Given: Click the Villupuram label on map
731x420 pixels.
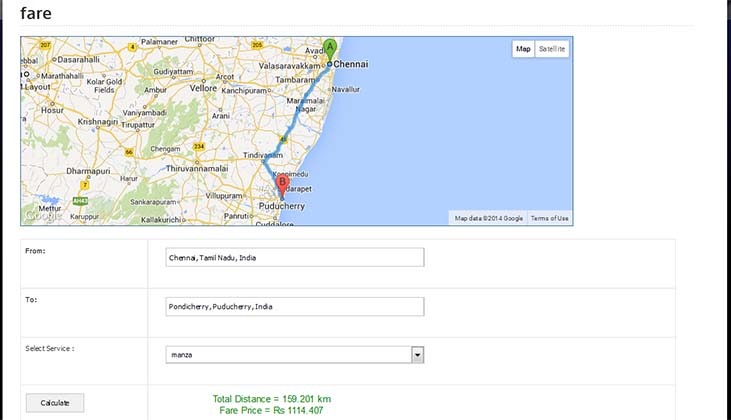Looking at the screenshot, I should click(x=224, y=196).
